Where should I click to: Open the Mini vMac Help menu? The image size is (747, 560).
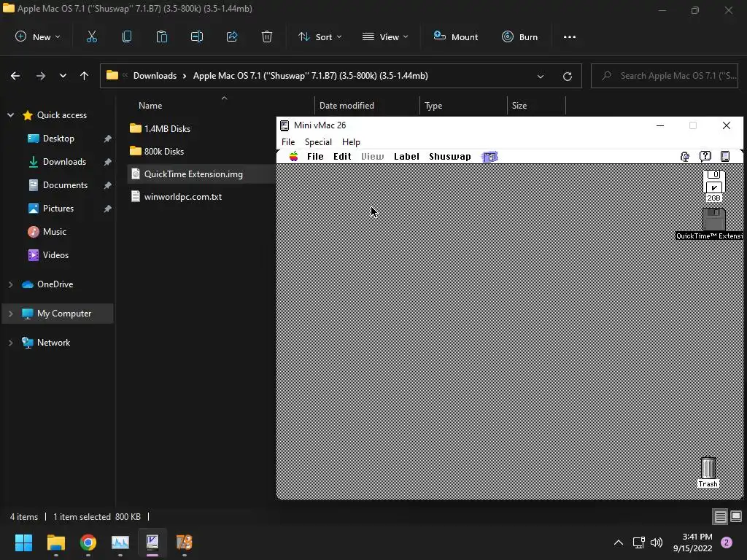351,142
